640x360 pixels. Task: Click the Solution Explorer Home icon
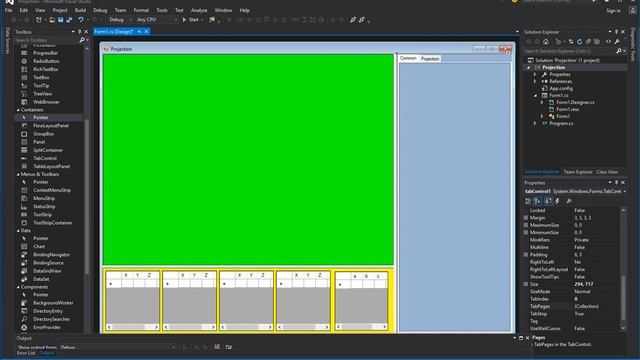click(546, 42)
